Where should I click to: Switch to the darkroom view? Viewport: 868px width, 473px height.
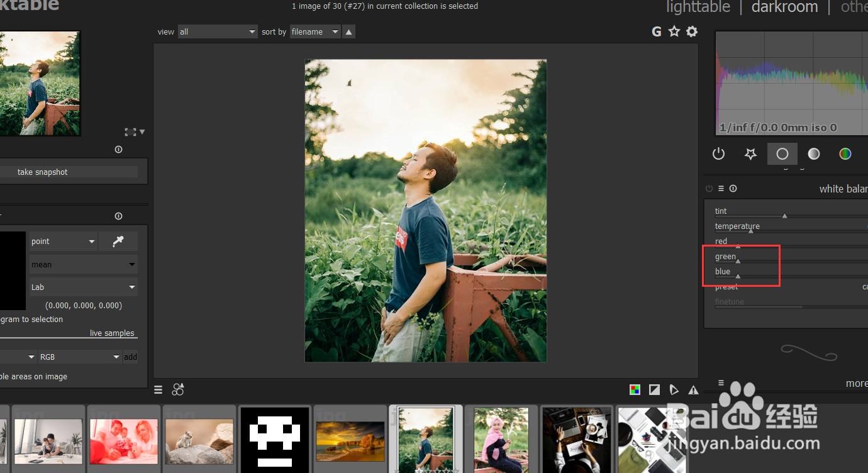point(784,7)
